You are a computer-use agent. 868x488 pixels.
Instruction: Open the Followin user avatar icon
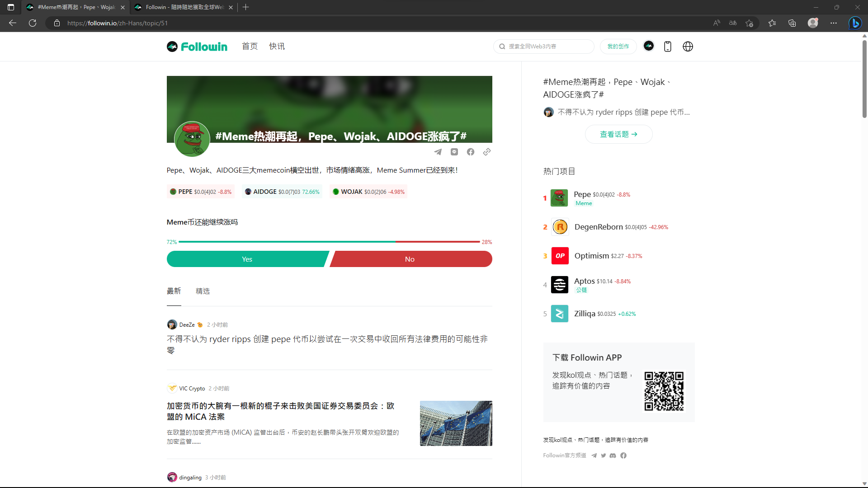click(x=649, y=46)
